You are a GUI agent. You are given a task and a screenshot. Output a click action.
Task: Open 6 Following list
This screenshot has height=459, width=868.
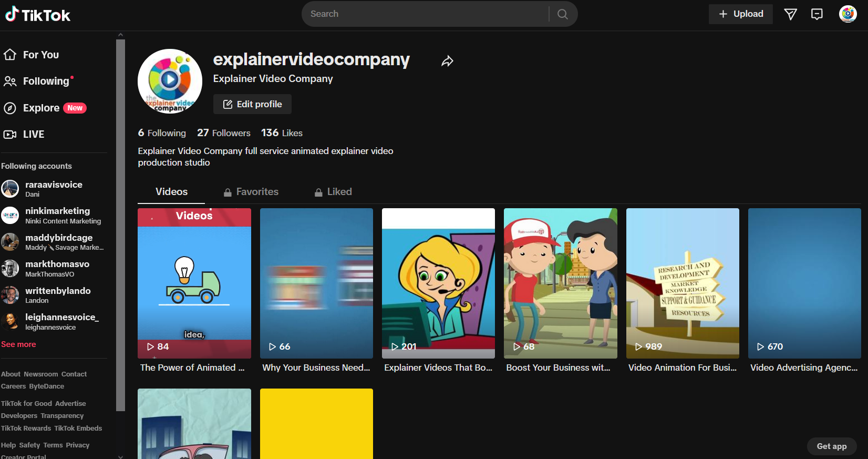point(162,133)
